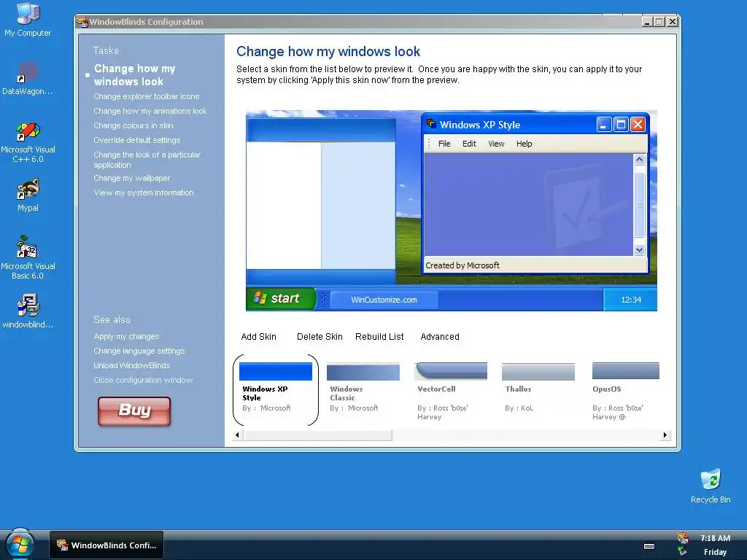This screenshot has width=747, height=560.
Task: Click preview window maximize button
Action: point(621,125)
